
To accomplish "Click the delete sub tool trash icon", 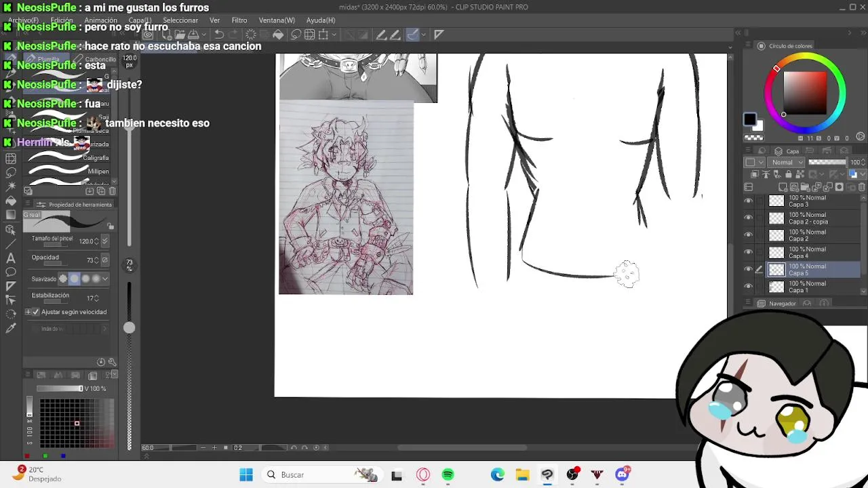I will point(112,191).
